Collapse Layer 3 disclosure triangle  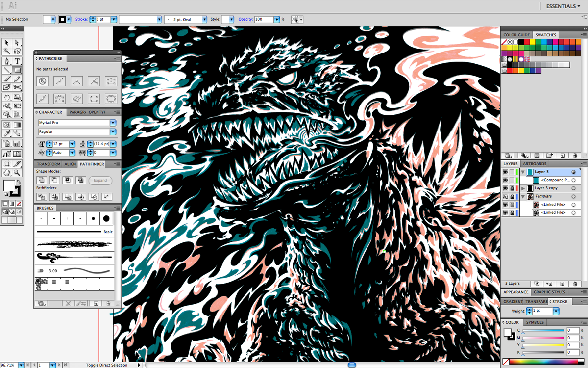click(x=523, y=172)
